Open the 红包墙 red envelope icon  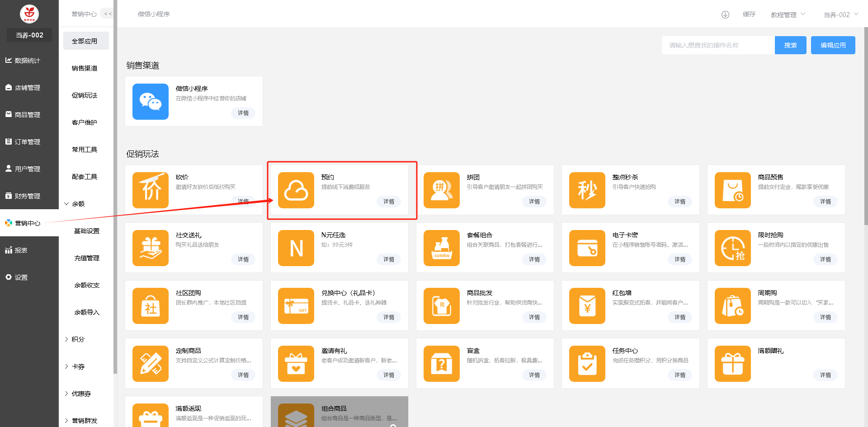[x=587, y=306]
